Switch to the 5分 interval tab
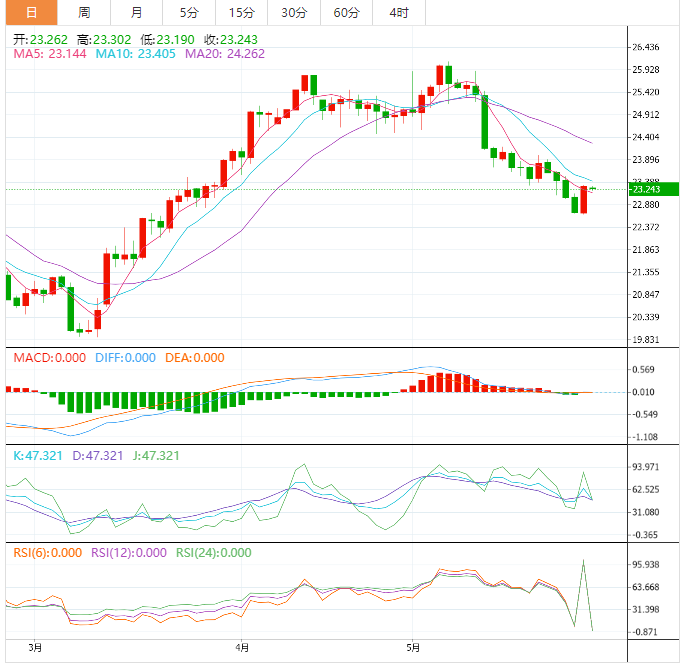This screenshot has height=667, width=684. pos(189,13)
